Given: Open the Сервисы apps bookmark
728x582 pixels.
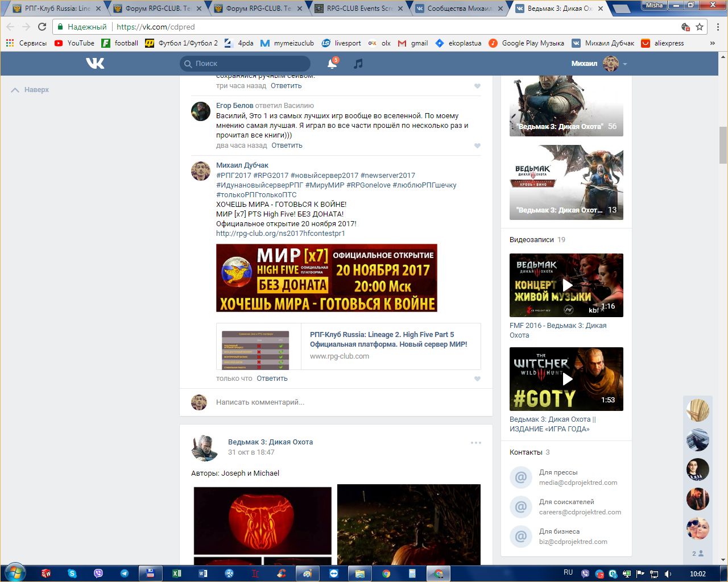Looking at the screenshot, I should (x=26, y=43).
